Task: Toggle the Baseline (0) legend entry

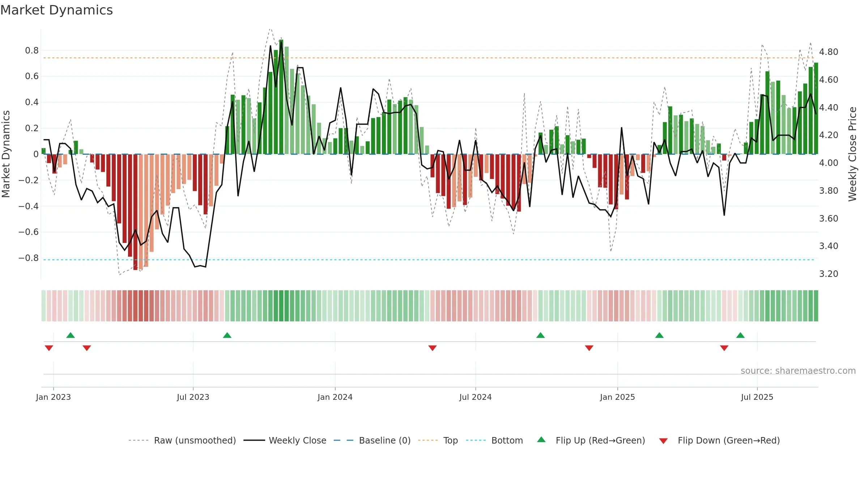Action: (x=372, y=440)
